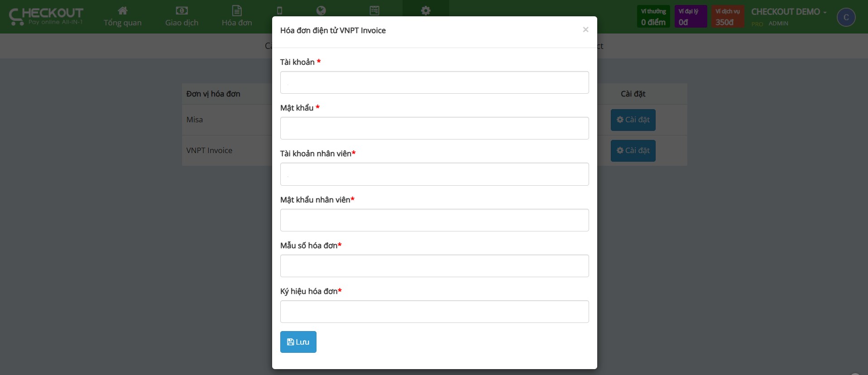Expand CHECKOUT DEMO account dropdown
Screen dimensions: 868x375
pos(789,12)
